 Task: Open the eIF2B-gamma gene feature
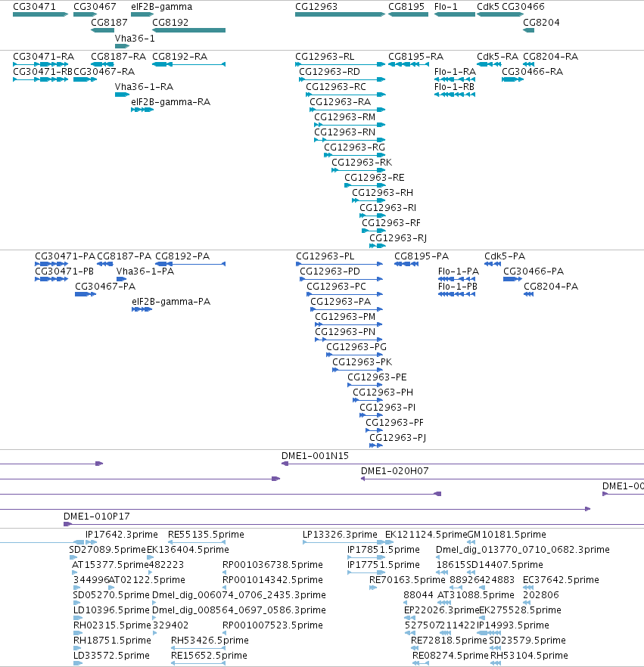coord(142,14)
